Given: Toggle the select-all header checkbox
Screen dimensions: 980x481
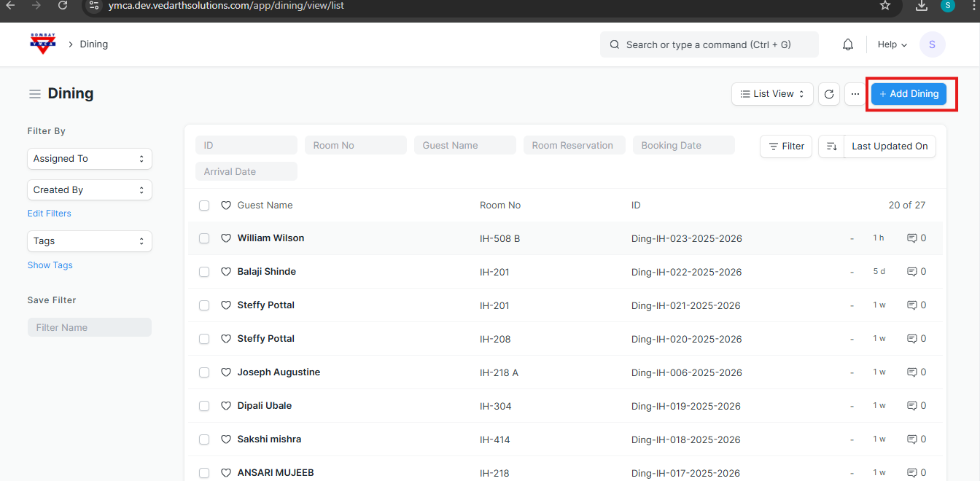Looking at the screenshot, I should point(204,206).
